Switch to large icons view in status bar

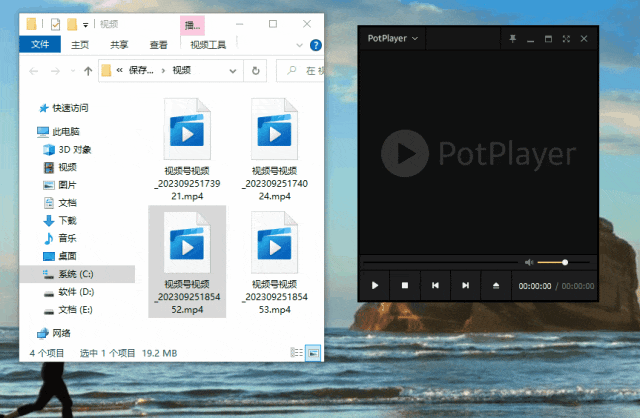click(x=313, y=353)
